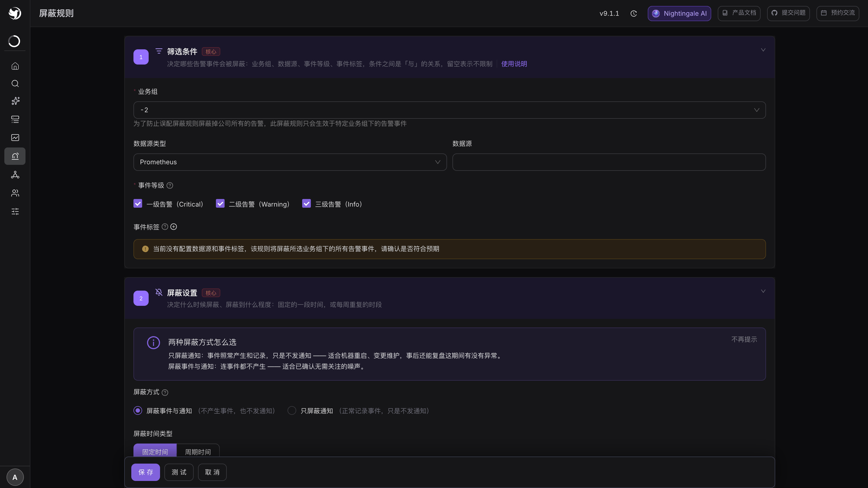Click the Nightingale bird logo
The image size is (868, 488).
(x=15, y=13)
